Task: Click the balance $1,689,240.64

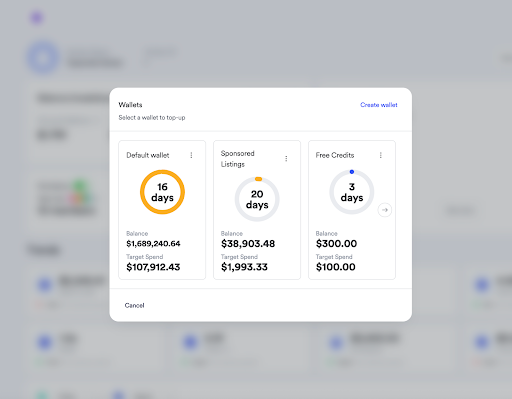Action: (153, 244)
